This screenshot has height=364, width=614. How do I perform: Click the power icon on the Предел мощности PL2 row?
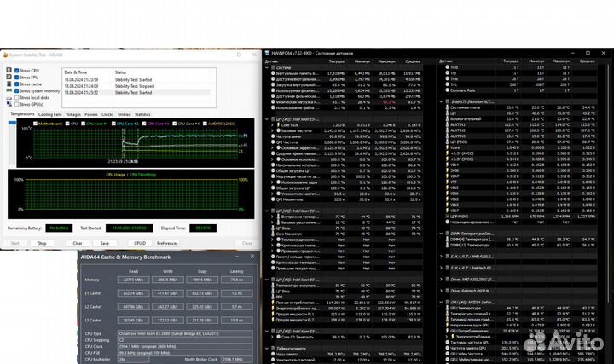click(x=274, y=320)
